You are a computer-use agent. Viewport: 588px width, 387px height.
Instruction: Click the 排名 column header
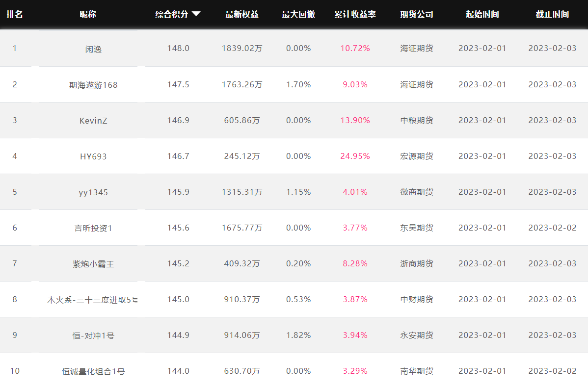pyautogui.click(x=15, y=14)
